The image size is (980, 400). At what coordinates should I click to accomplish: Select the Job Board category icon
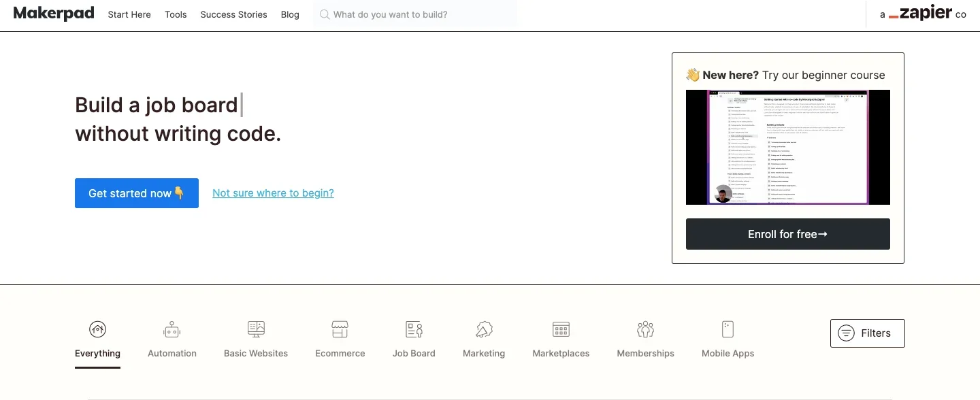[x=414, y=330]
